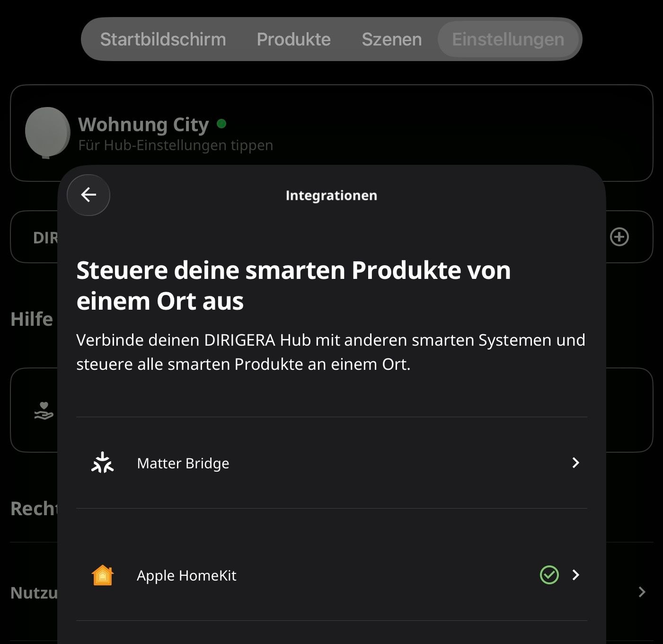The height and width of the screenshot is (644, 663).
Task: Go back using the arrow button
Action: tap(88, 195)
